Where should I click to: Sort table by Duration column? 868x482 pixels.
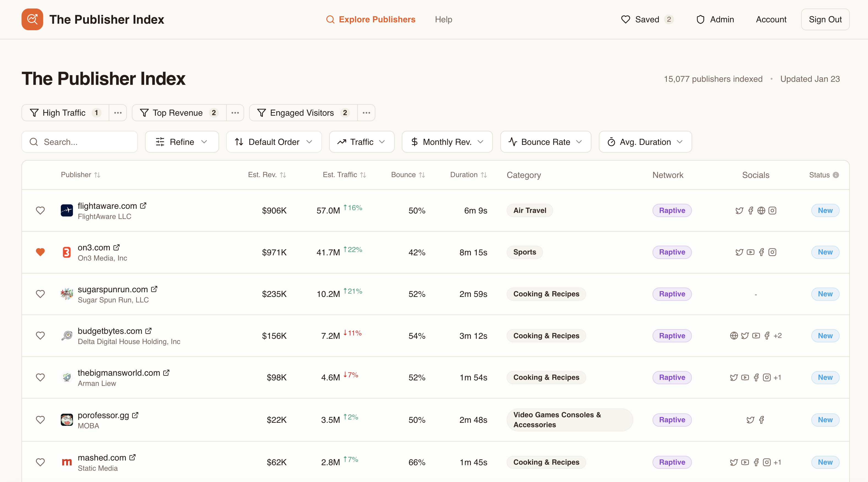tap(469, 175)
